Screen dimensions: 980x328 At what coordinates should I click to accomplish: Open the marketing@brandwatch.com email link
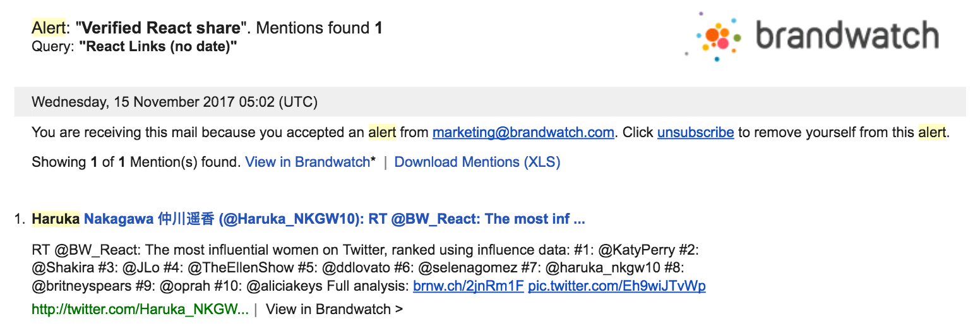coord(523,133)
